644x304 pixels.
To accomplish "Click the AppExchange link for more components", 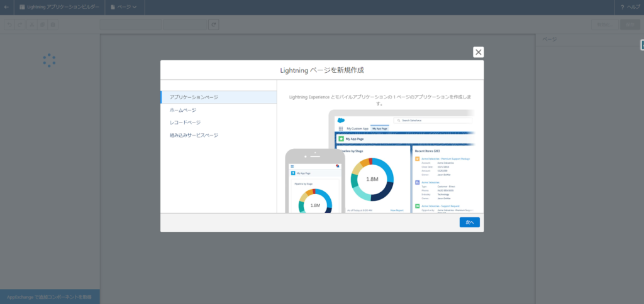I will 50,297.
